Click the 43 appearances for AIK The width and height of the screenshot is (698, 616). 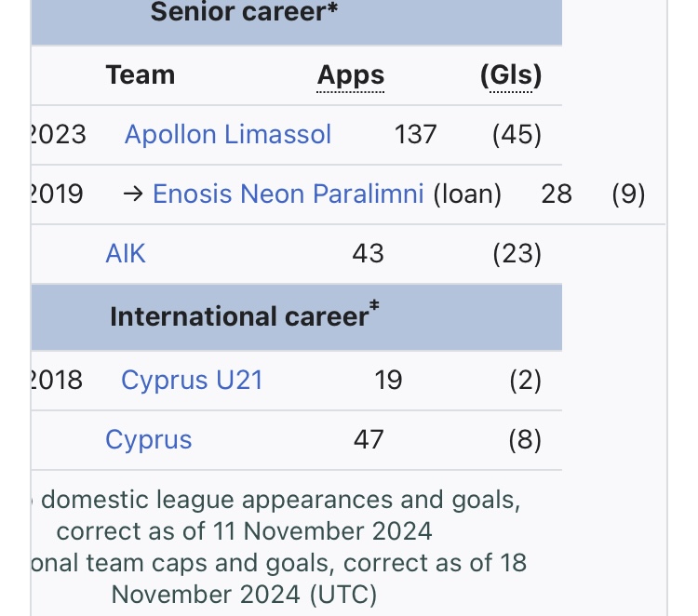tap(369, 253)
